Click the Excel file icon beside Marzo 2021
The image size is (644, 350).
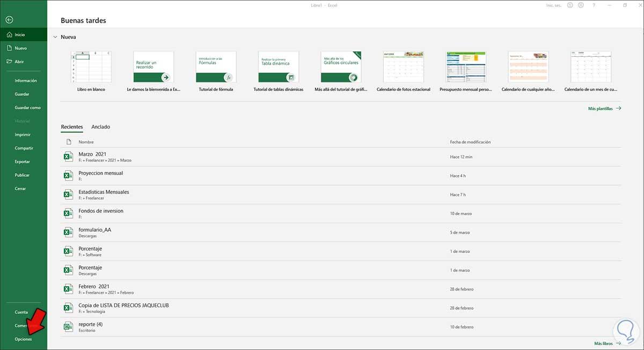(x=68, y=157)
